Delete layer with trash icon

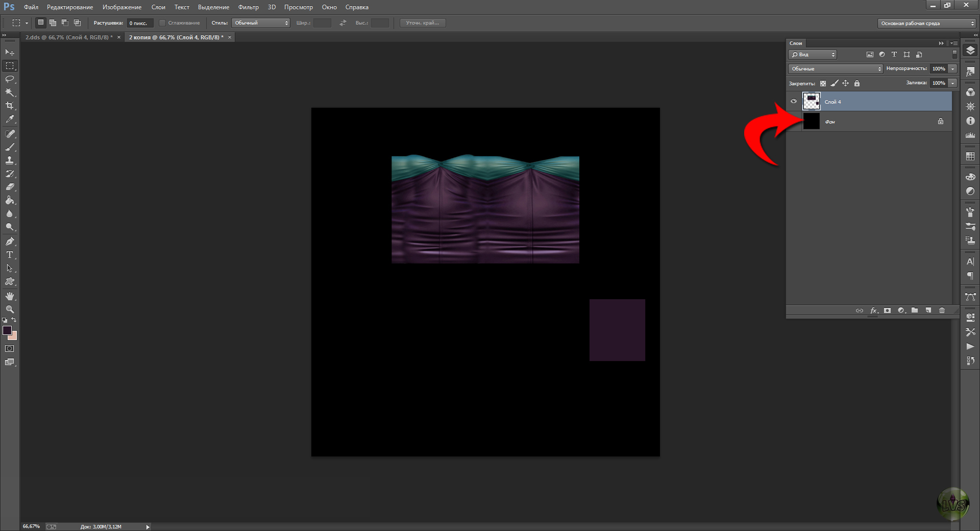tap(942, 310)
